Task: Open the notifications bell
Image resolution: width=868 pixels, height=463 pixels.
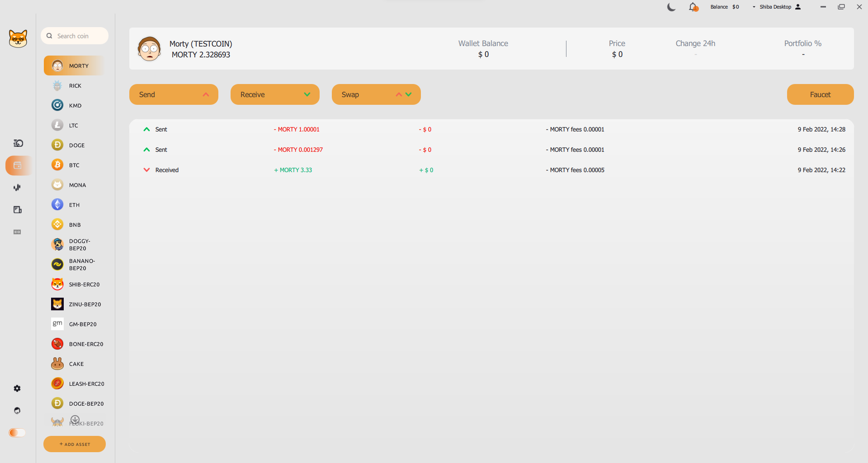Action: 693,7
